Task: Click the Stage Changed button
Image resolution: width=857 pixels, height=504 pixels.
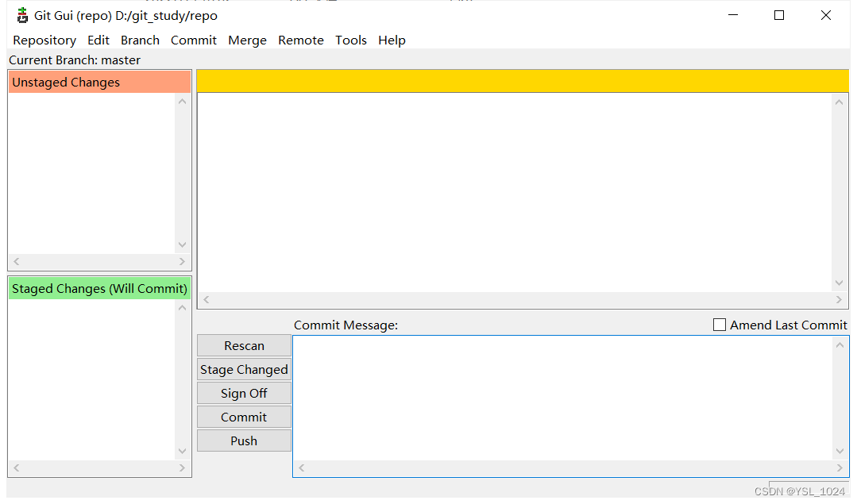Action: 244,370
